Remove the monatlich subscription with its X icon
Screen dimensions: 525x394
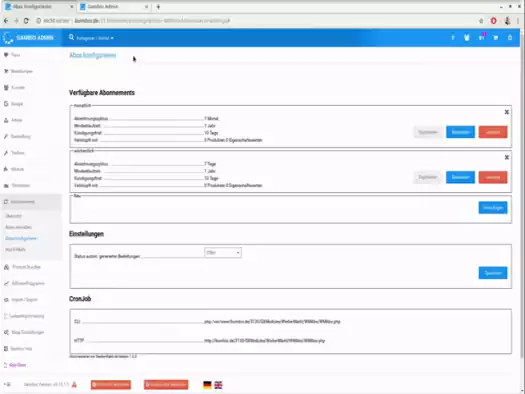click(507, 112)
